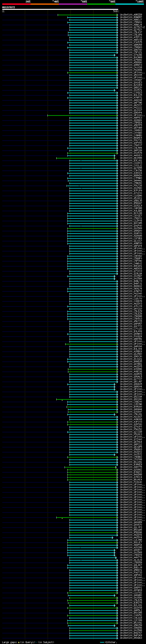This screenshot has height=644, width=146.
Task: Select hit label UniRef100_Q9HDT3
Action: click(x=131, y=65)
